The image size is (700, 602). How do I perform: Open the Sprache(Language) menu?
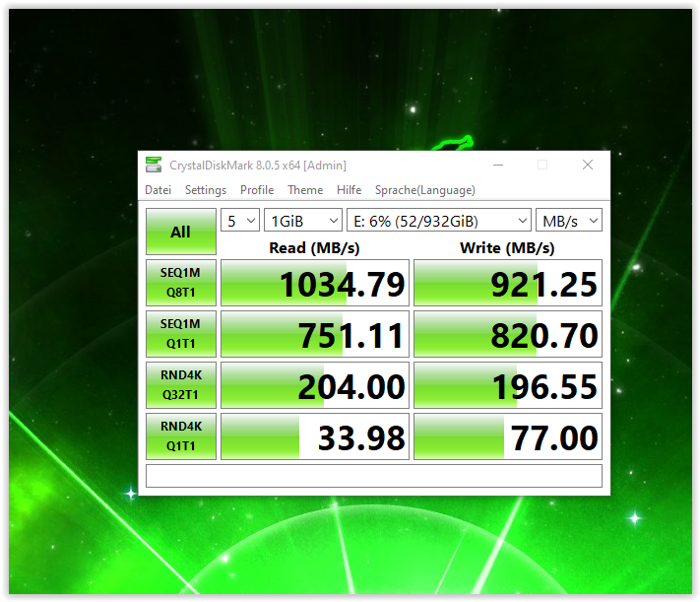[x=425, y=190]
